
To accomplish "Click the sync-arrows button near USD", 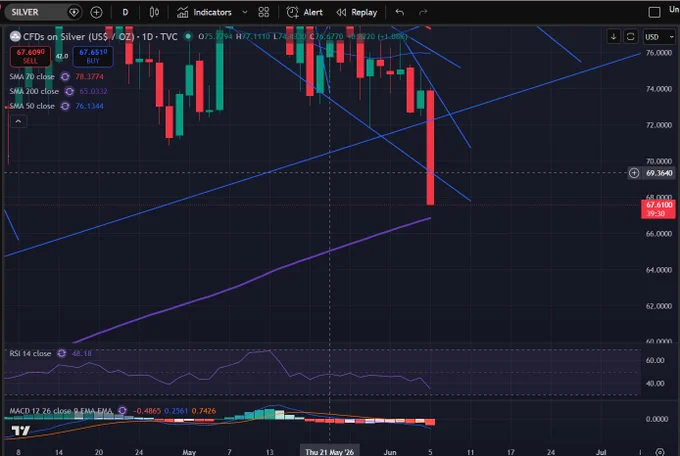I will 631,37.
